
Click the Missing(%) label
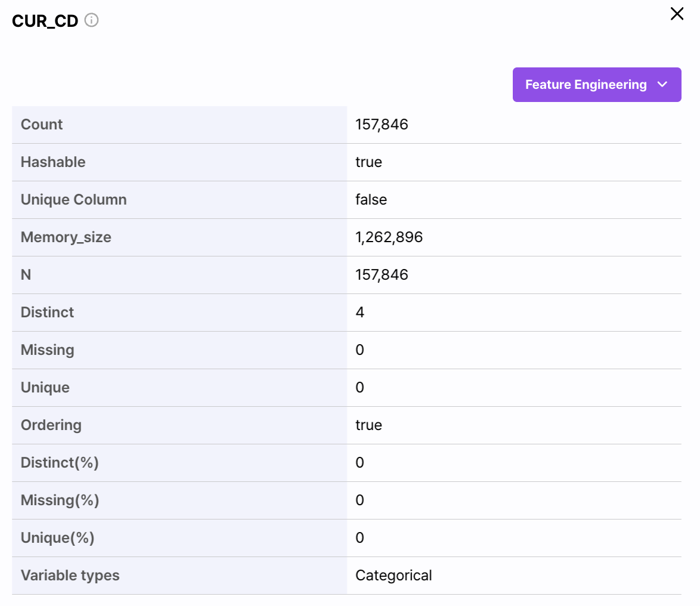[x=60, y=500]
